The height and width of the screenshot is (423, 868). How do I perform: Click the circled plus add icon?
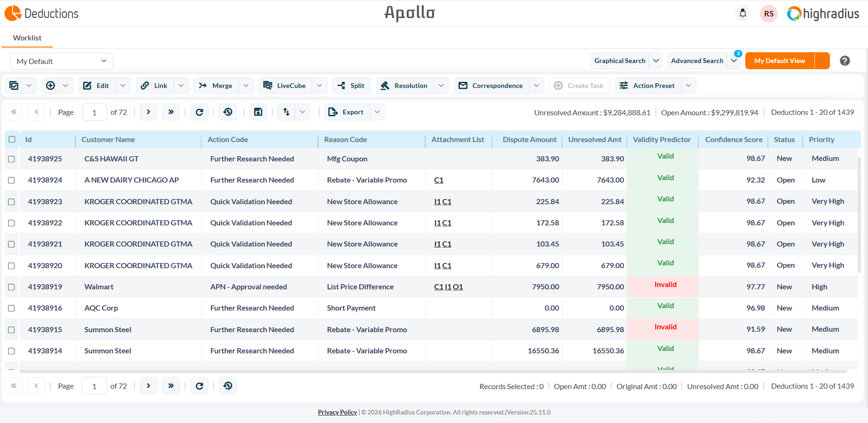pos(50,86)
